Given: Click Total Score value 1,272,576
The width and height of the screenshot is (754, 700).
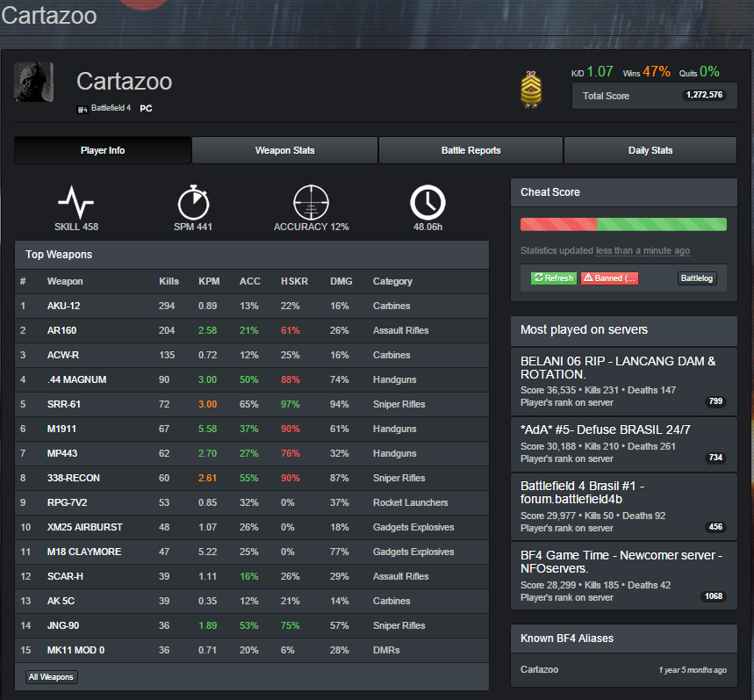Looking at the screenshot, I should coord(704,95).
